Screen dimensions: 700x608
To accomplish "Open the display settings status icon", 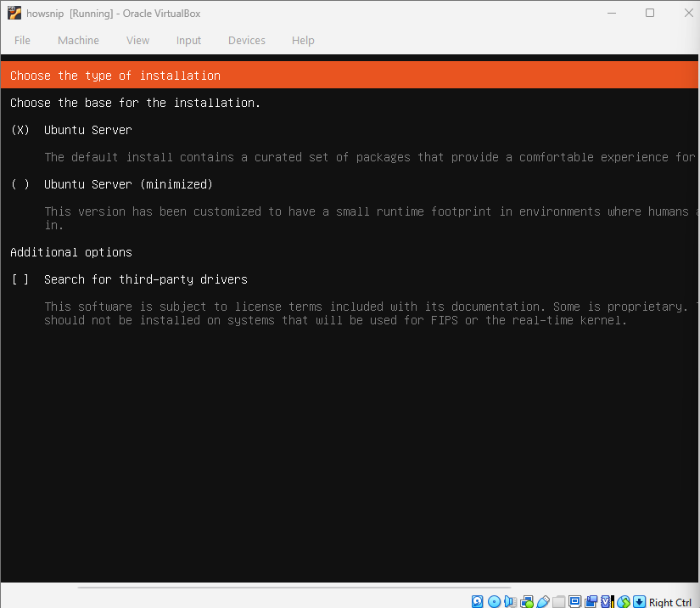I will tap(574, 602).
